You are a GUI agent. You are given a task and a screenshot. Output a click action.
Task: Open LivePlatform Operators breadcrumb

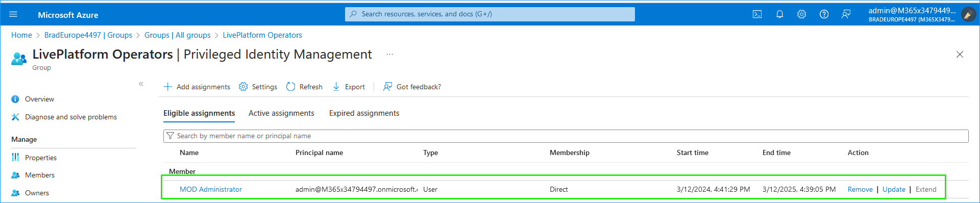click(262, 35)
